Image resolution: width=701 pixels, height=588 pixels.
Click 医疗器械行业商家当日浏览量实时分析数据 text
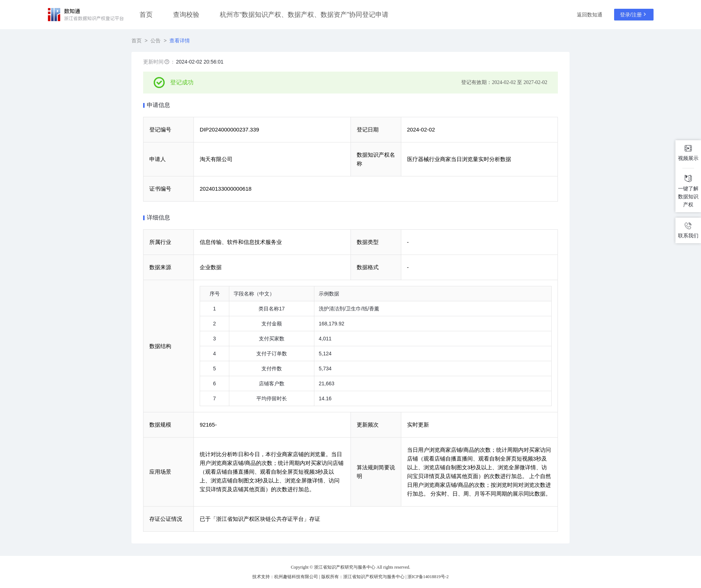click(459, 159)
